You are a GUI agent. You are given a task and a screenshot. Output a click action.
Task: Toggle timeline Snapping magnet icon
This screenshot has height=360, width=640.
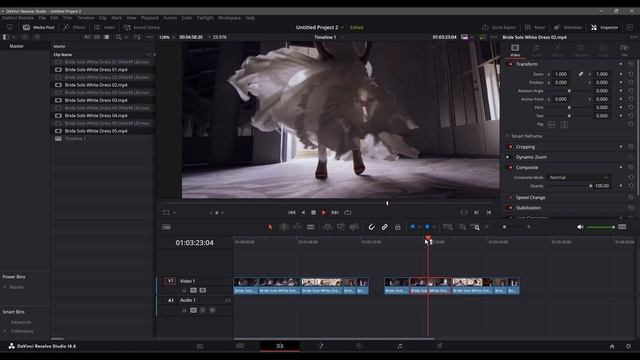[371, 227]
